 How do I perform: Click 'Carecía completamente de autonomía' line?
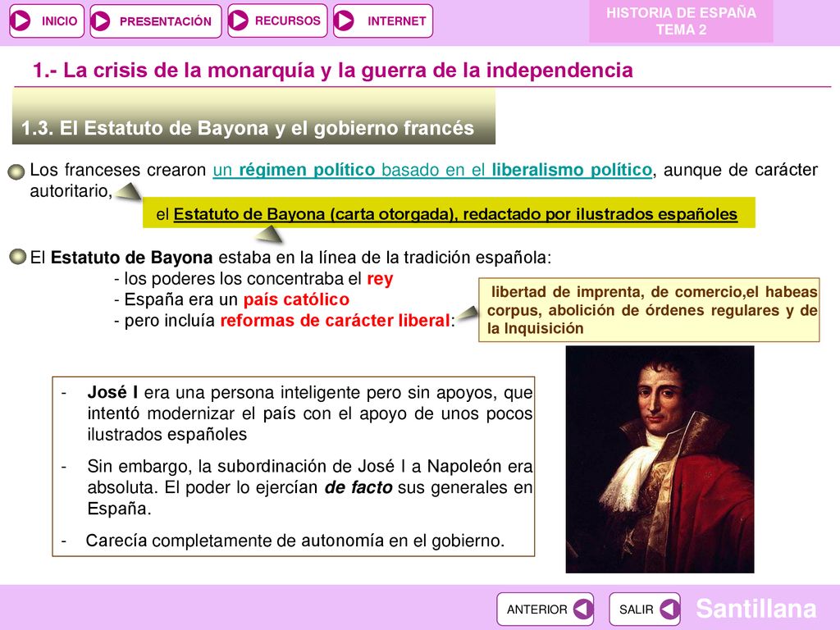coord(295,541)
